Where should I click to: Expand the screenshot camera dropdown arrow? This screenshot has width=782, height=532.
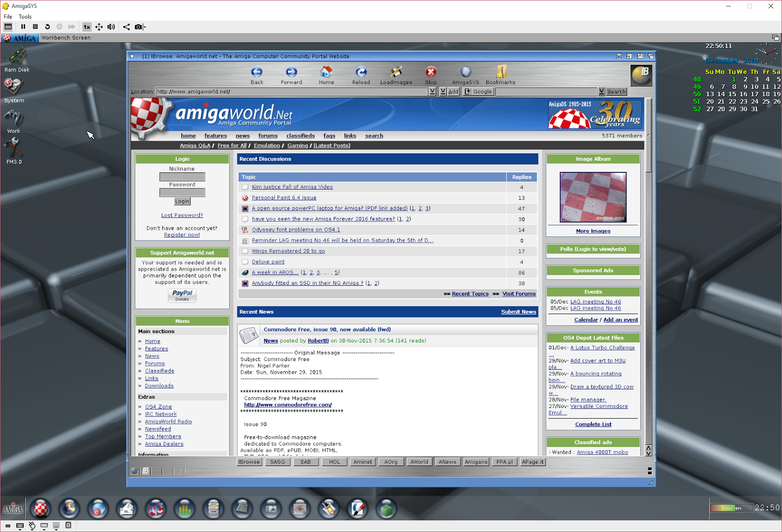[145, 27]
